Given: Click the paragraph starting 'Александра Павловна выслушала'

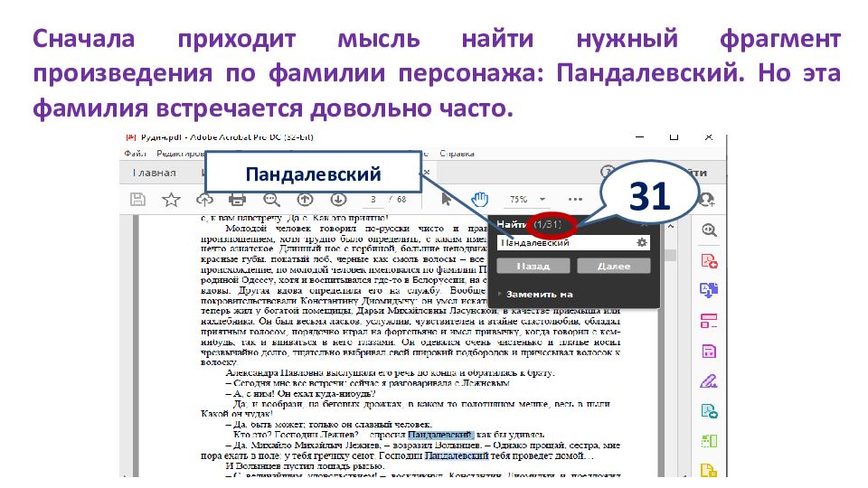Looking at the screenshot, I should pos(391,373).
